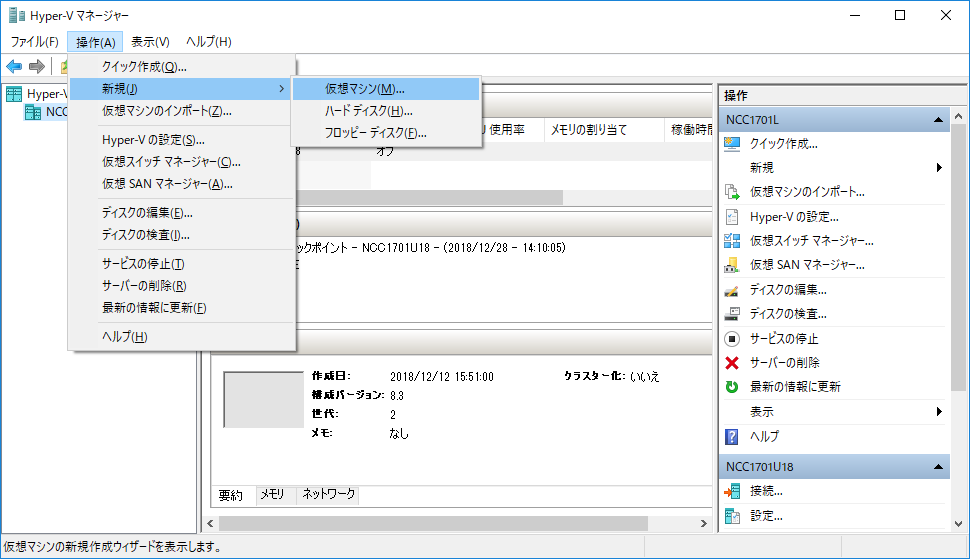This screenshot has width=970, height=559.
Task: Click the Hyper-V Manager tree root icon
Action: tap(14, 94)
